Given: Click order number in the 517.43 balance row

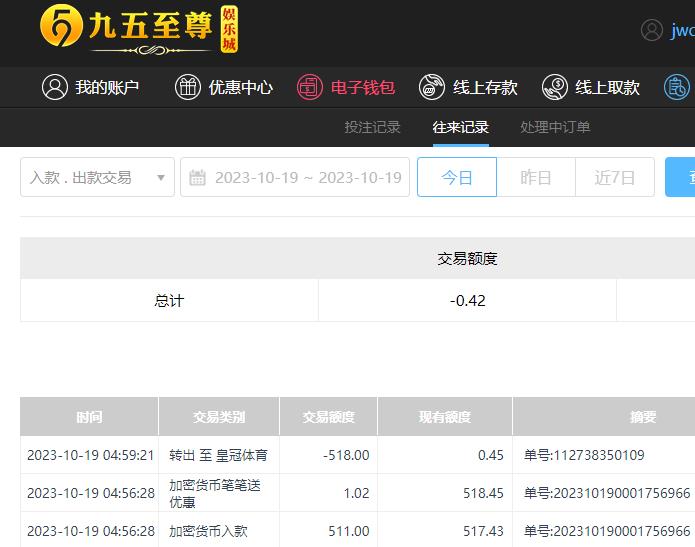Looking at the screenshot, I should pos(607,531).
